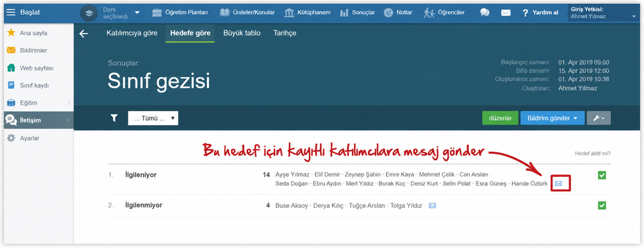Viewport: 644px width, 248px height.
Task: Toggle the hamburger menu next to Başlat
Action: 11,12
